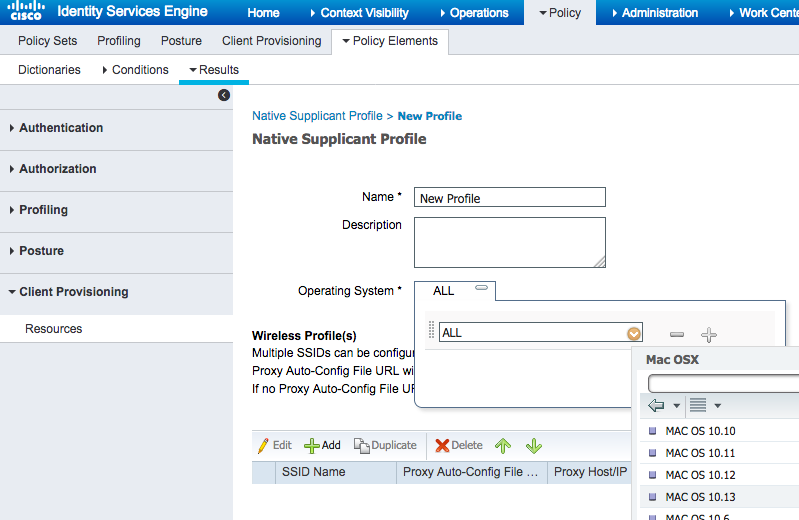This screenshot has width=799, height=520.
Task: Click the red X Delete icon
Action: (x=442, y=446)
